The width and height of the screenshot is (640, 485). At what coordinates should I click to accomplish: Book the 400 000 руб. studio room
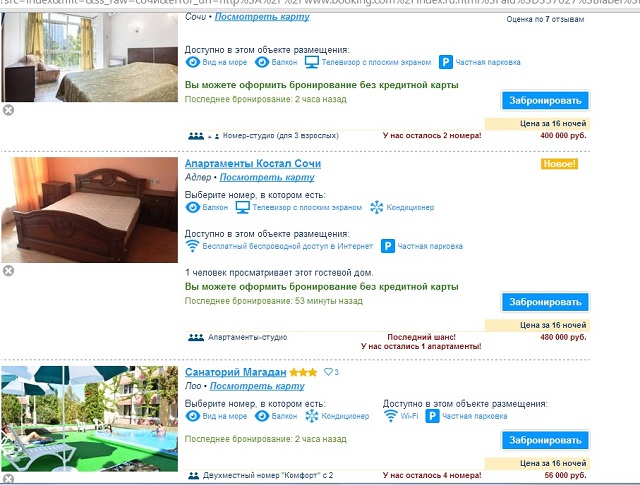545,100
